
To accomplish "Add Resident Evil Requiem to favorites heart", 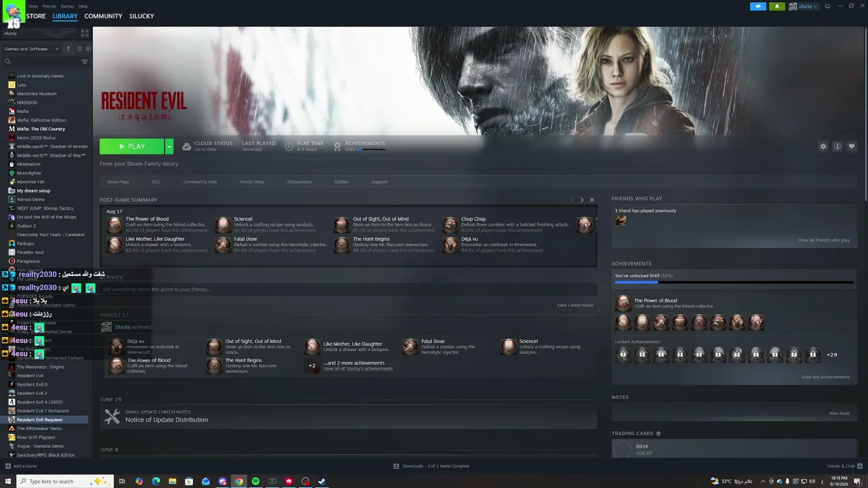I will tap(852, 146).
